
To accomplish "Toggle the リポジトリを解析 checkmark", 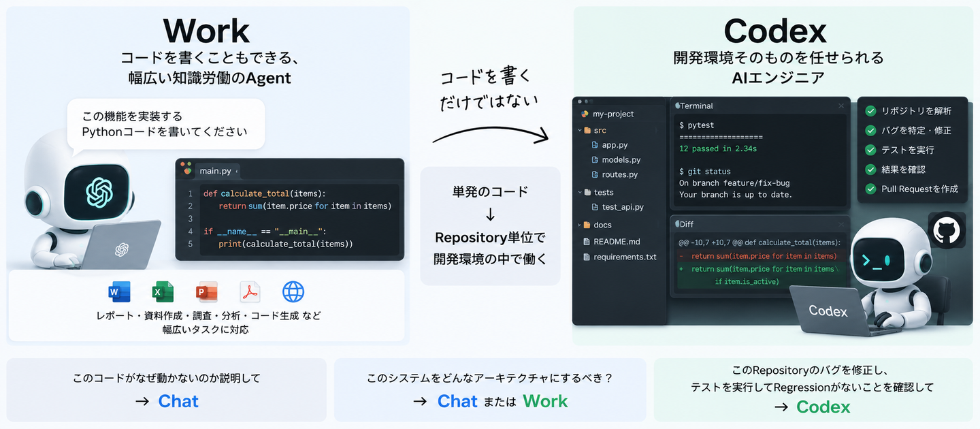I will [x=870, y=111].
